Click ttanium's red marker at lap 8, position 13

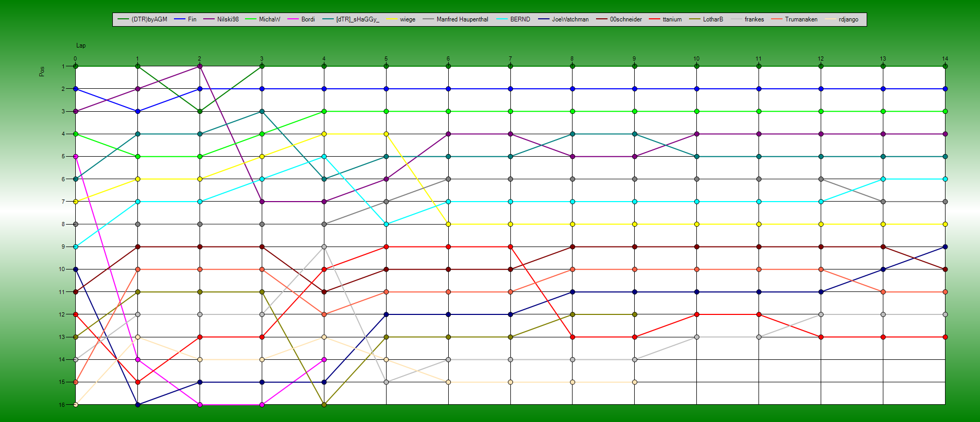pos(573,337)
